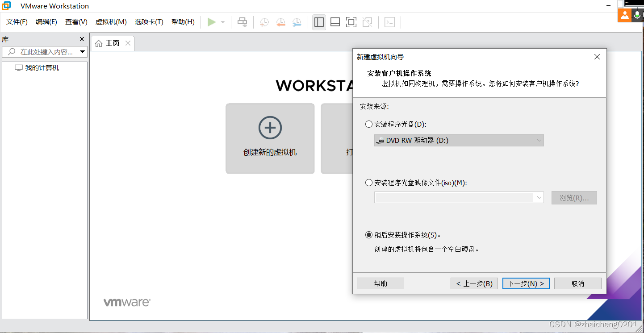Click the 取消 button
The width and height of the screenshot is (644, 333).
click(x=578, y=283)
